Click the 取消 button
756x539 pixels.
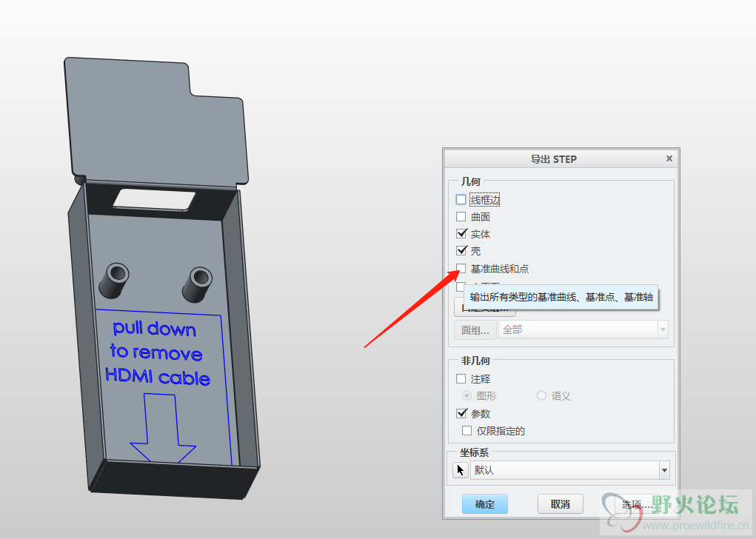561,504
